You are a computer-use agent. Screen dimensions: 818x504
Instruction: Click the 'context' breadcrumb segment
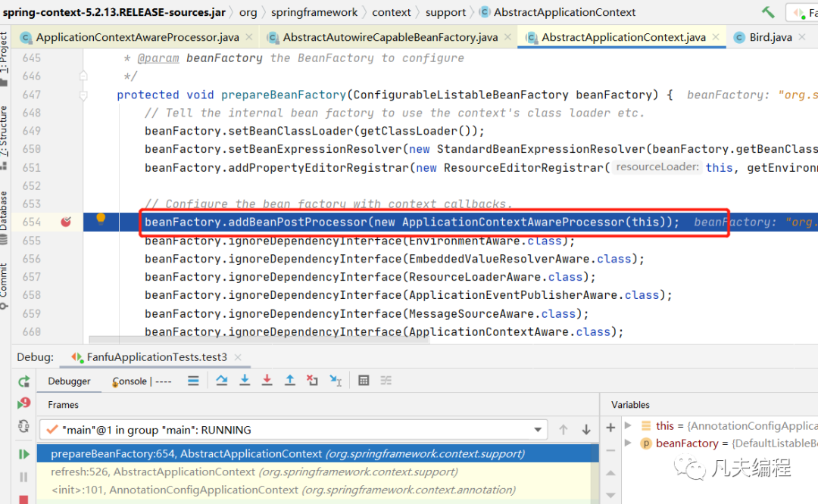tap(392, 12)
